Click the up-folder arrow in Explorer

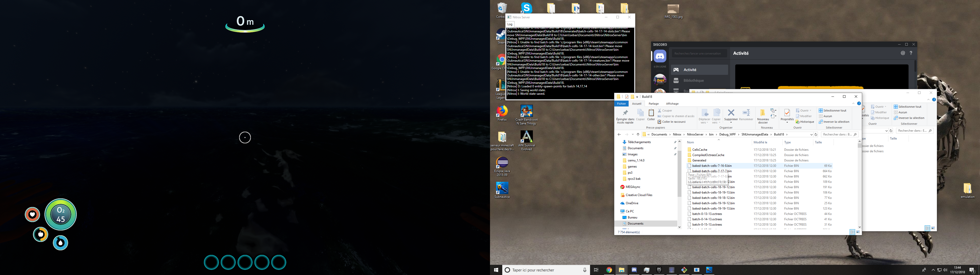(638, 134)
